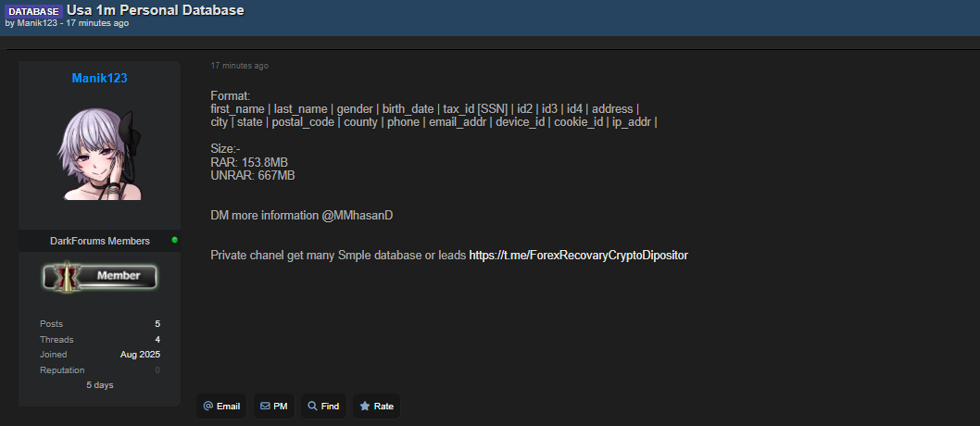The image size is (980, 426).
Task: Open the thread title Usa 1m Personal Database
Action: tap(156, 10)
